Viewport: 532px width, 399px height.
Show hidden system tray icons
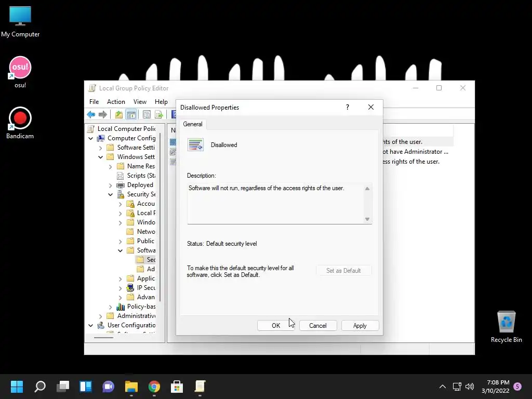(x=443, y=387)
